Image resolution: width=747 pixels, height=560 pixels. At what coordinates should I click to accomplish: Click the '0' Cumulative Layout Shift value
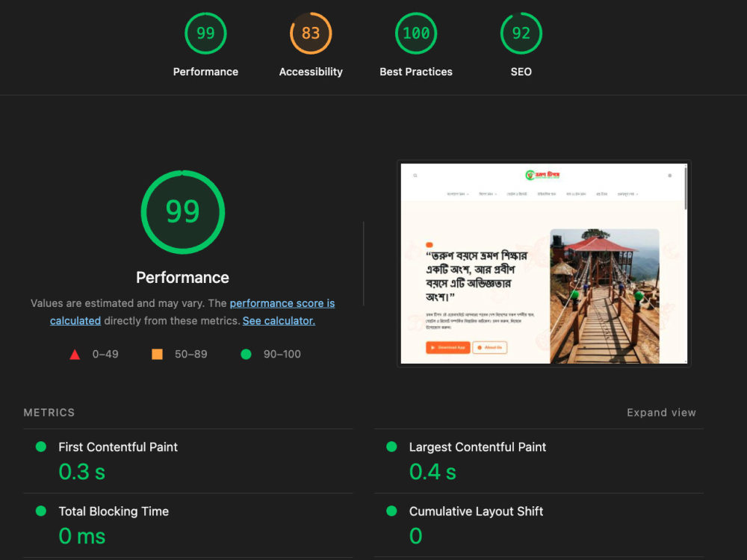(416, 536)
